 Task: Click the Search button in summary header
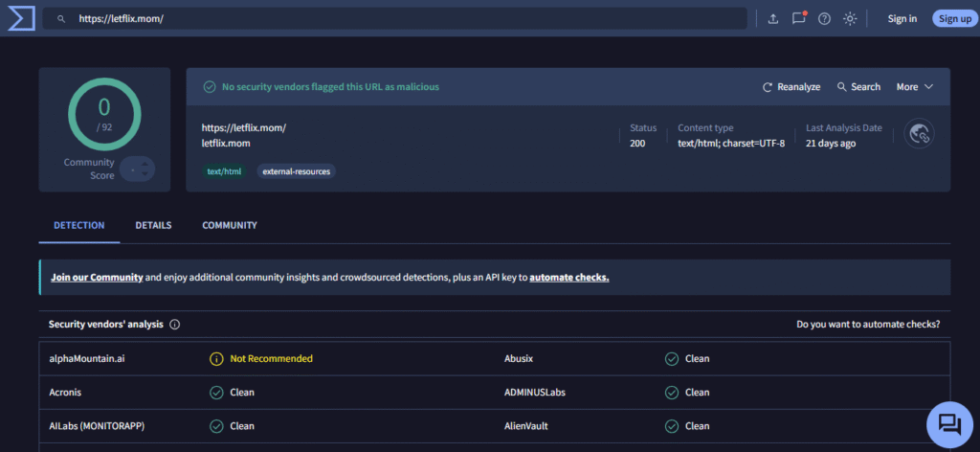pos(858,87)
